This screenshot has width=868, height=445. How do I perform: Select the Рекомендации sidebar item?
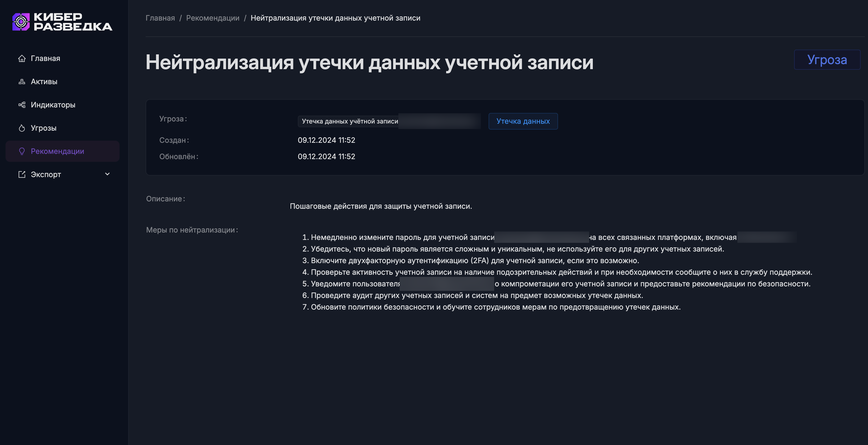[62, 151]
